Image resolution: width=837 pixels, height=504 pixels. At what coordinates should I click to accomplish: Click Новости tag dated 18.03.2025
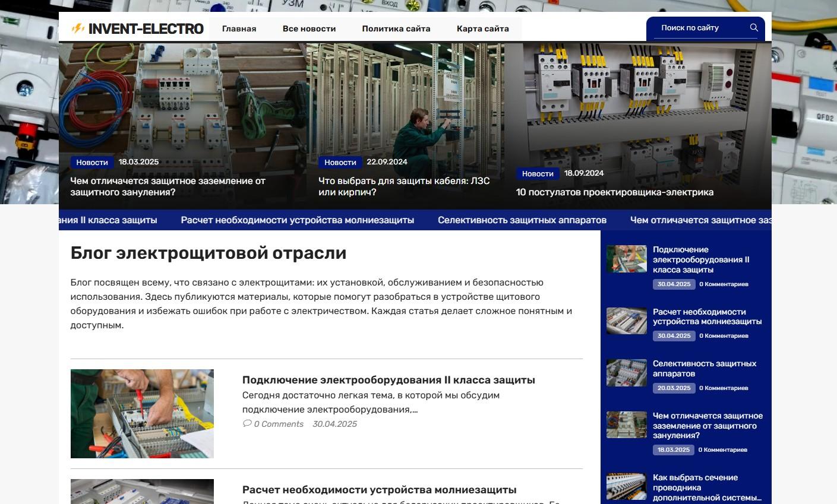pyautogui.click(x=92, y=162)
